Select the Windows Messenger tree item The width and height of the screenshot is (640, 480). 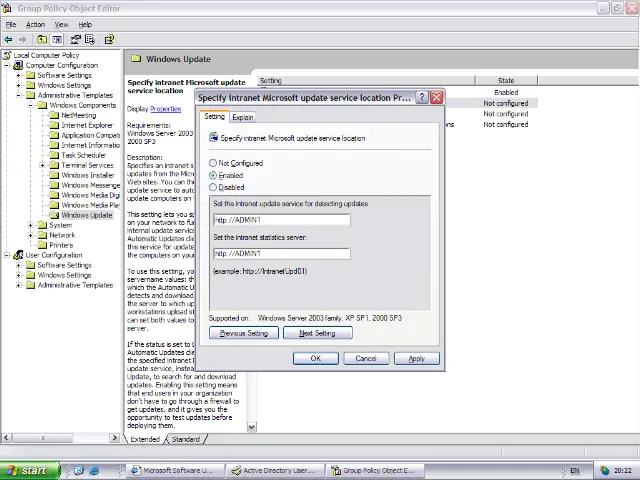tap(90, 185)
